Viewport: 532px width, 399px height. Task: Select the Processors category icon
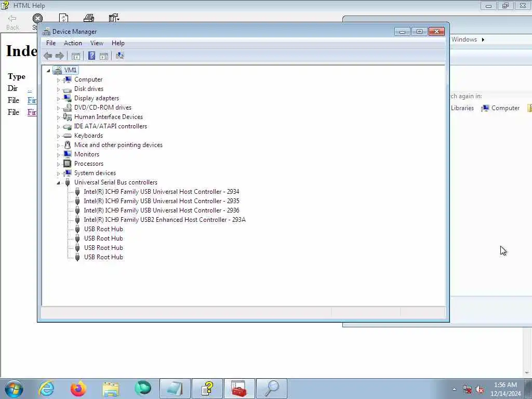pyautogui.click(x=68, y=164)
